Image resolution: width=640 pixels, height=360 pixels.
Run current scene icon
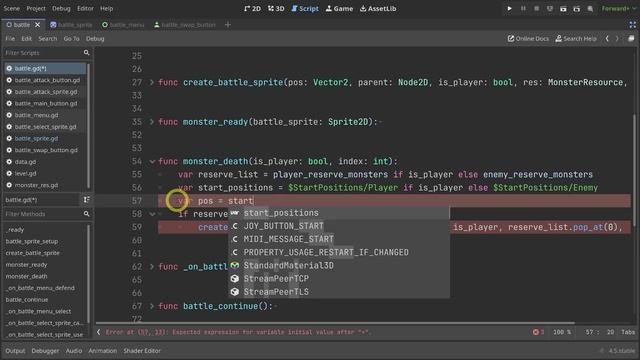pos(563,9)
